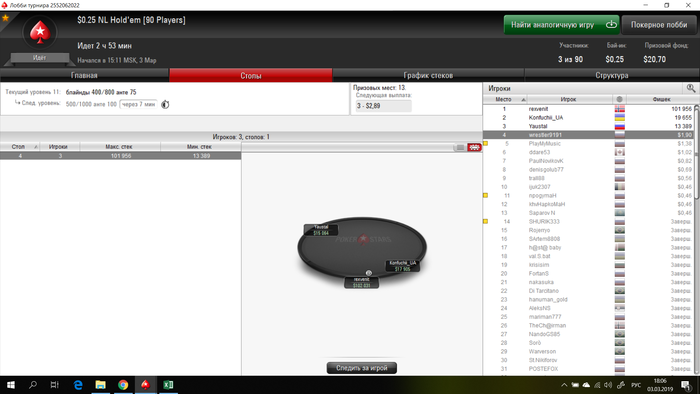The image size is (700, 394).
Task: Open the Столы tab
Action: click(x=250, y=75)
